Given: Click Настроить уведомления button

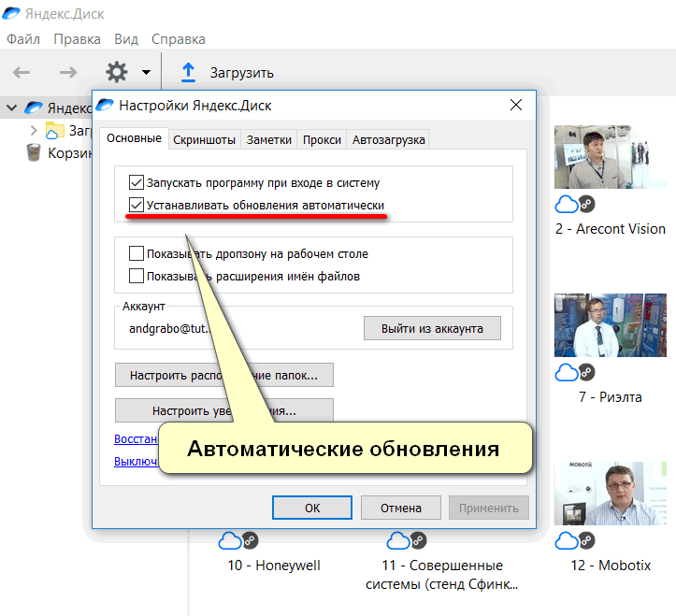Looking at the screenshot, I should [x=223, y=410].
